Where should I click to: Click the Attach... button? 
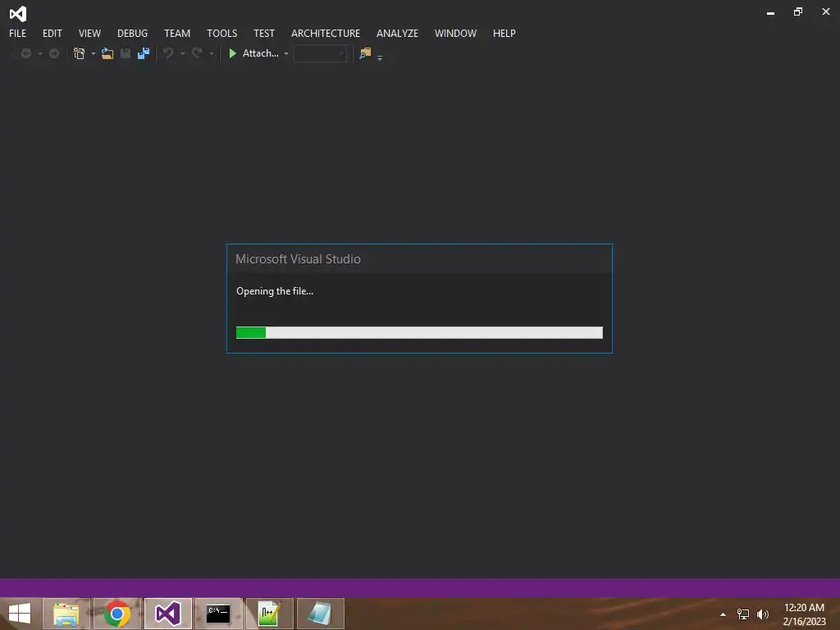(x=260, y=53)
